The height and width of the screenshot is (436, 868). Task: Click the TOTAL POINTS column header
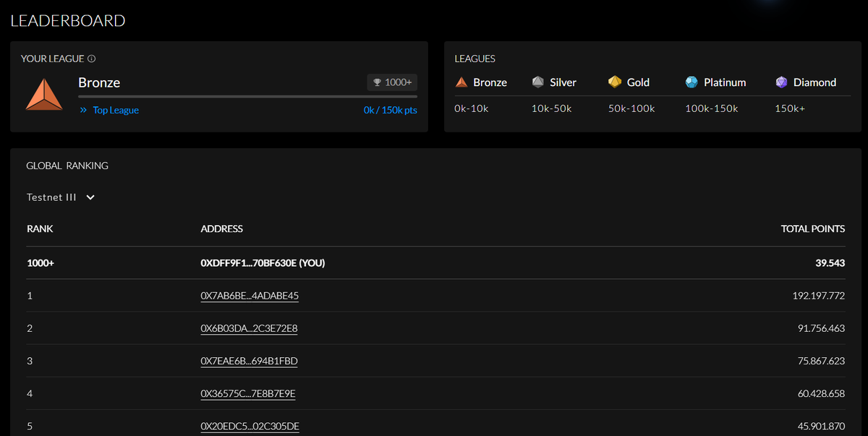pyautogui.click(x=813, y=228)
